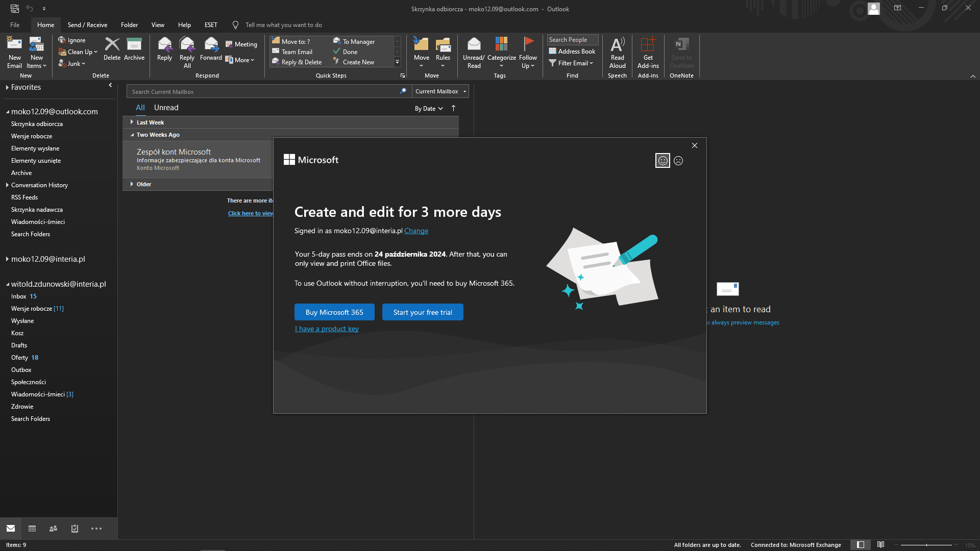Click the I have a product key link

point(327,329)
